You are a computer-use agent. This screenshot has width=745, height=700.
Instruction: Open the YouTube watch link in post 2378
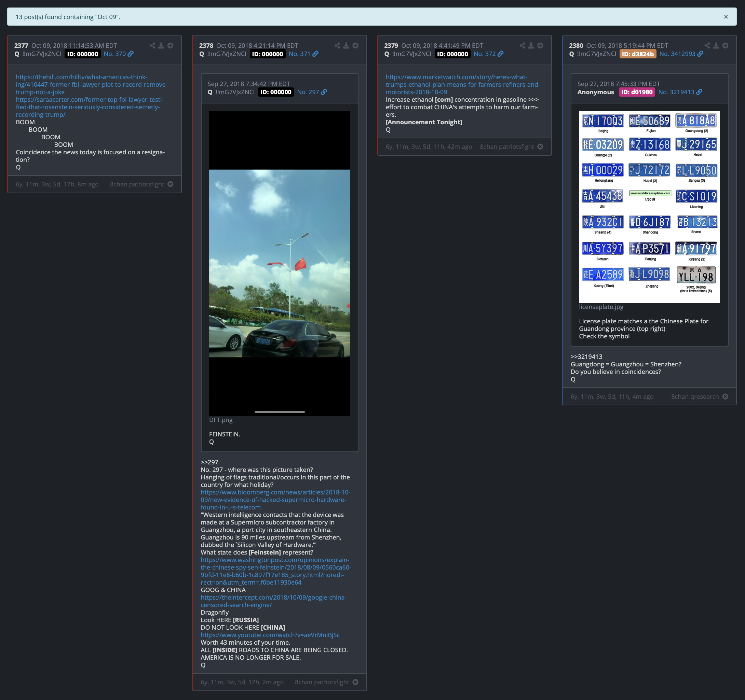coord(270,635)
